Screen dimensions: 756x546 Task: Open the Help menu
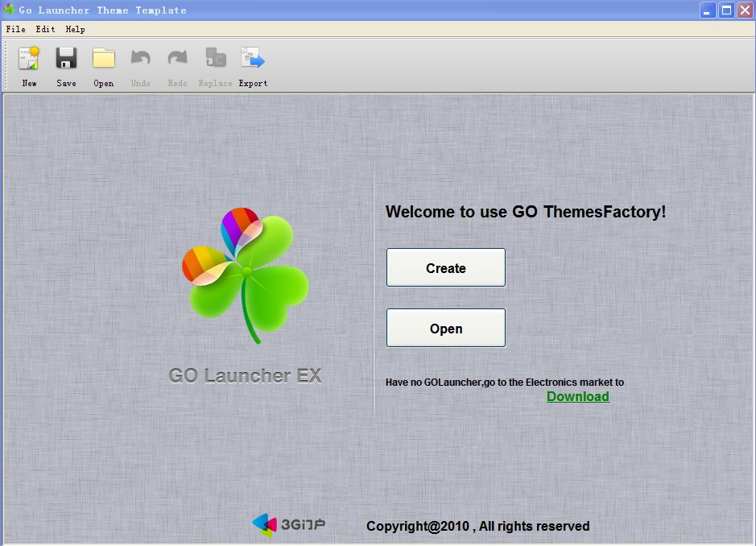75,30
